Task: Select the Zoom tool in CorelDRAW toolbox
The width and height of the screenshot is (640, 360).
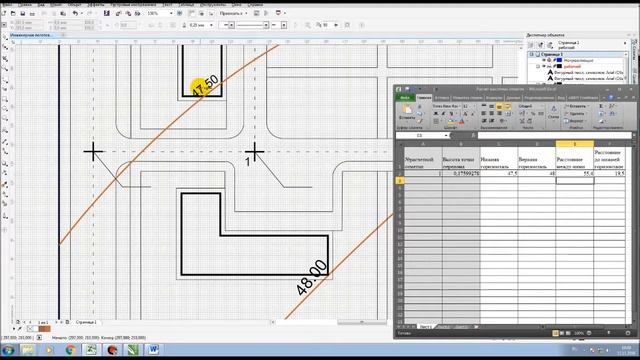Action: pos(5,68)
